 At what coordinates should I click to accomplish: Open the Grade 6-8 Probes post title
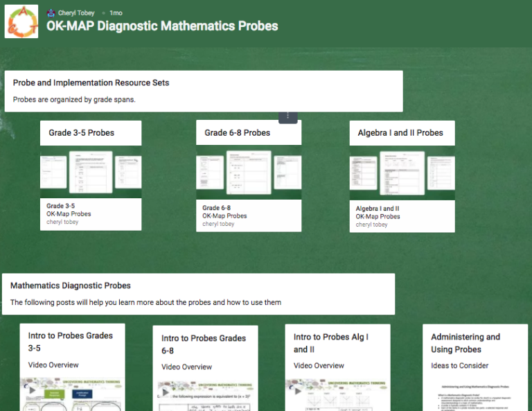click(237, 132)
